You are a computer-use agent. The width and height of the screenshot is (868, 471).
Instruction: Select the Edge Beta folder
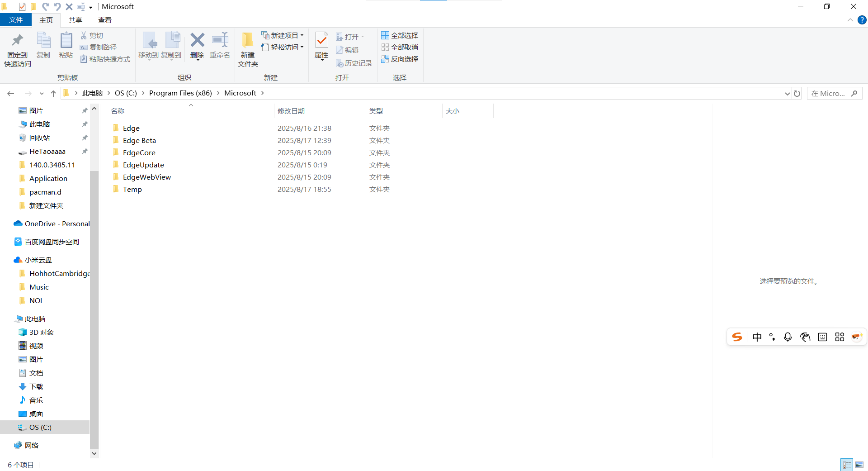(139, 141)
